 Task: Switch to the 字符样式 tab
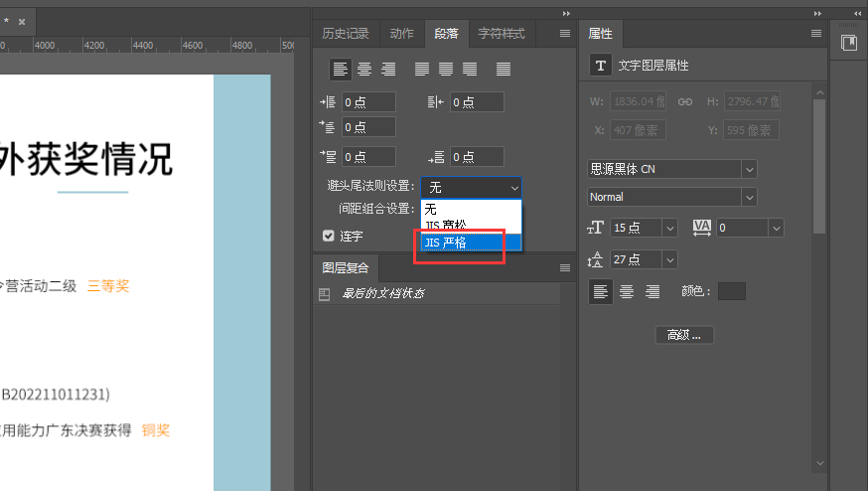tap(501, 34)
